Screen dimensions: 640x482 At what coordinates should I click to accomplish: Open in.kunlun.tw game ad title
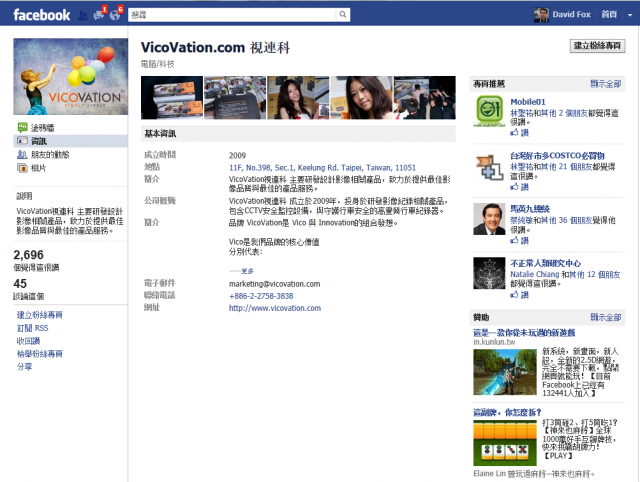(x=524, y=333)
